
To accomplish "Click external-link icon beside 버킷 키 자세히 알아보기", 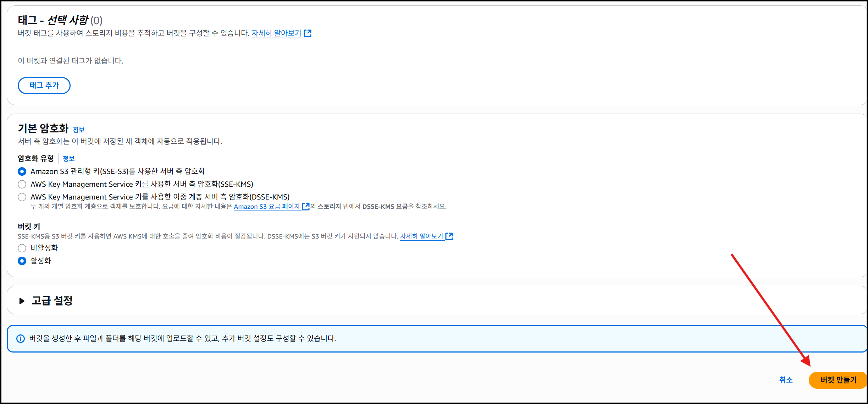I will click(449, 236).
